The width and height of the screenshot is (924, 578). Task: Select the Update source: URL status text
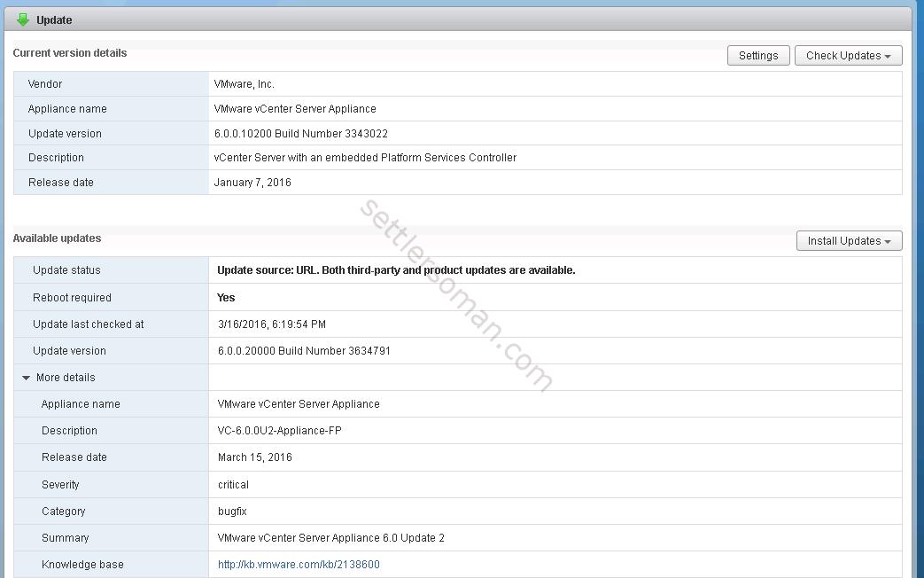(x=396, y=270)
